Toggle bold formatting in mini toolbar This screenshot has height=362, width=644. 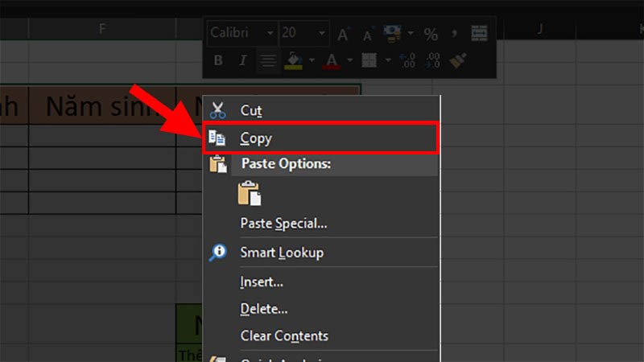pos(218,60)
